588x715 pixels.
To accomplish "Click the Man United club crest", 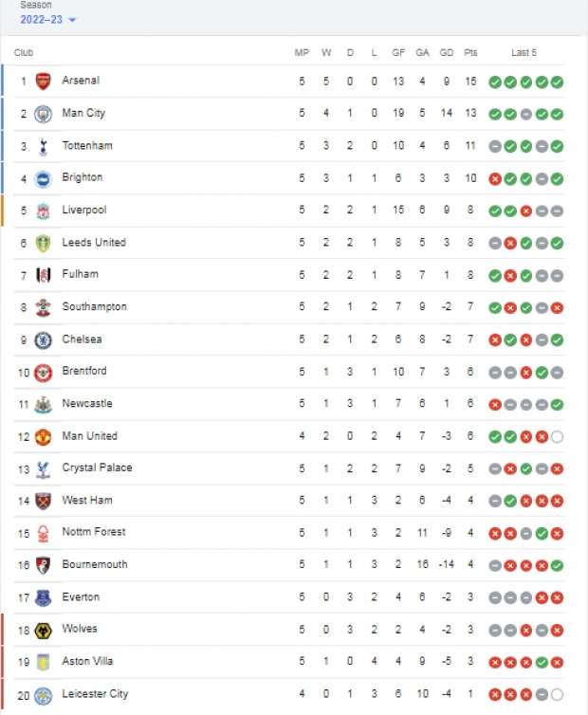I will point(43,437).
